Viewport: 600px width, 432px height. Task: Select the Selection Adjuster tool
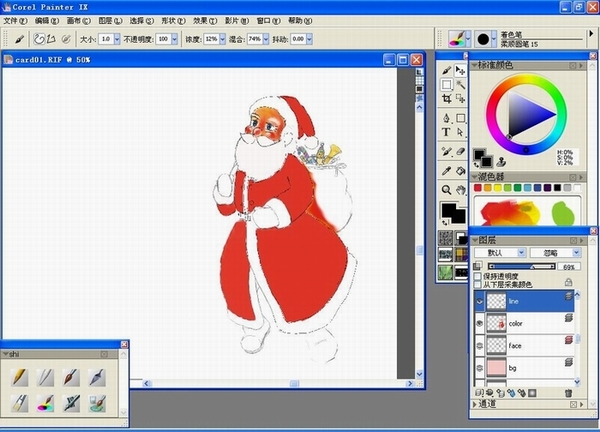pyautogui.click(x=460, y=99)
